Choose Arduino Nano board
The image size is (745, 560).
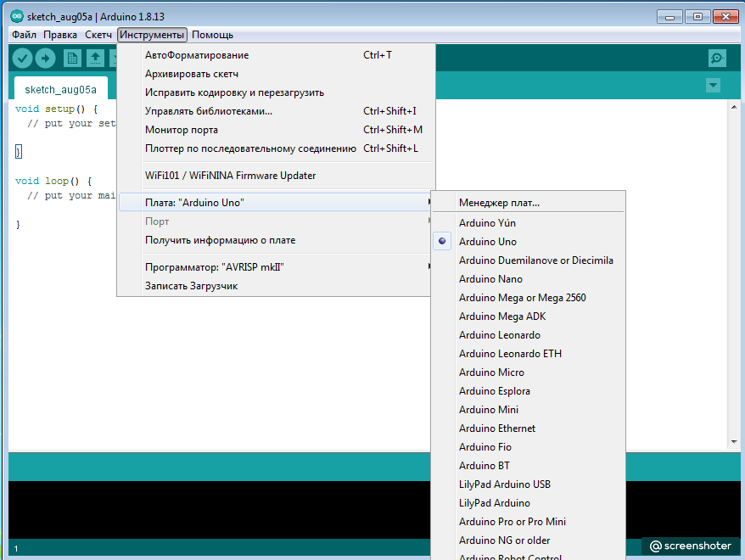click(x=490, y=279)
